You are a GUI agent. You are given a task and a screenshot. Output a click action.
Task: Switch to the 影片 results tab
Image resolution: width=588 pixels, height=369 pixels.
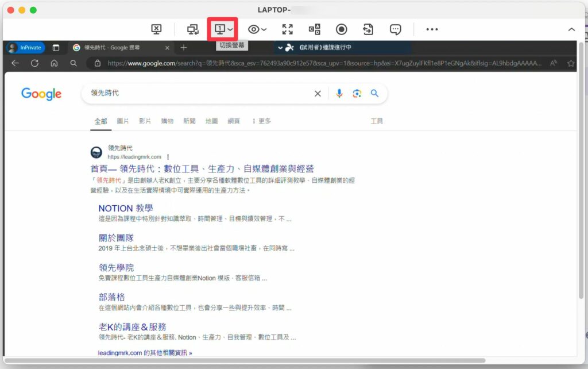coord(145,121)
